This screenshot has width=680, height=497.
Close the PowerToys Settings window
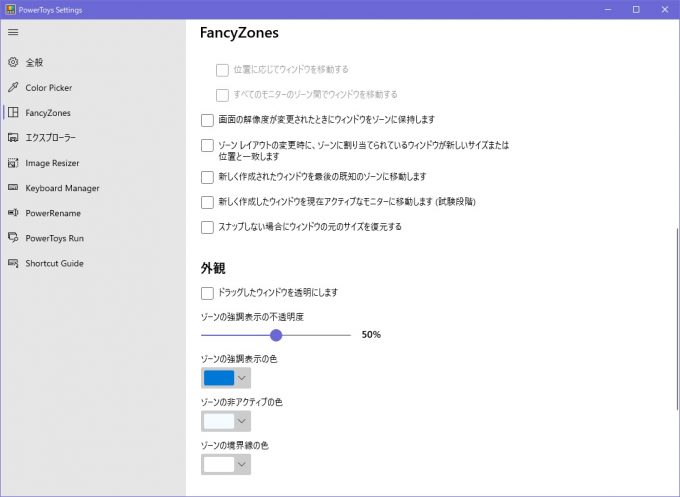click(665, 10)
